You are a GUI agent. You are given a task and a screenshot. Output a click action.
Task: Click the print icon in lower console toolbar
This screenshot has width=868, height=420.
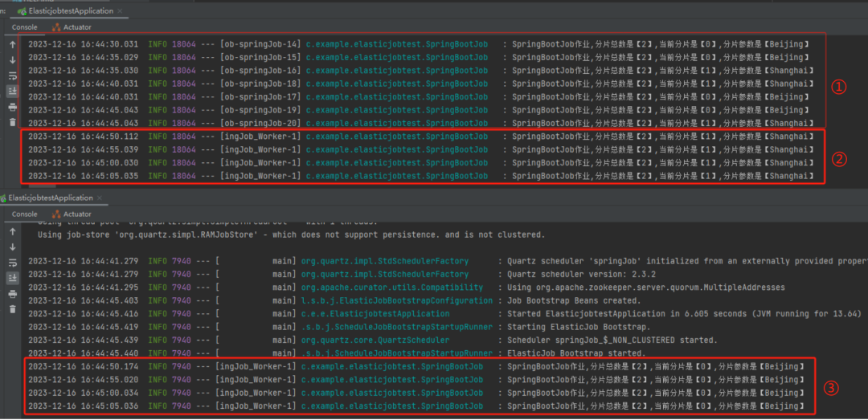click(12, 294)
